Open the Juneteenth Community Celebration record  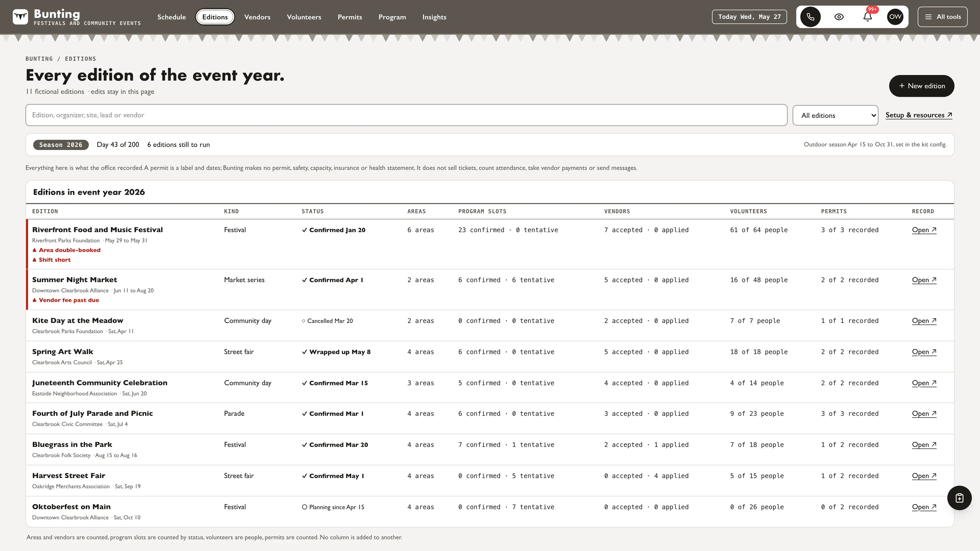coord(924,383)
